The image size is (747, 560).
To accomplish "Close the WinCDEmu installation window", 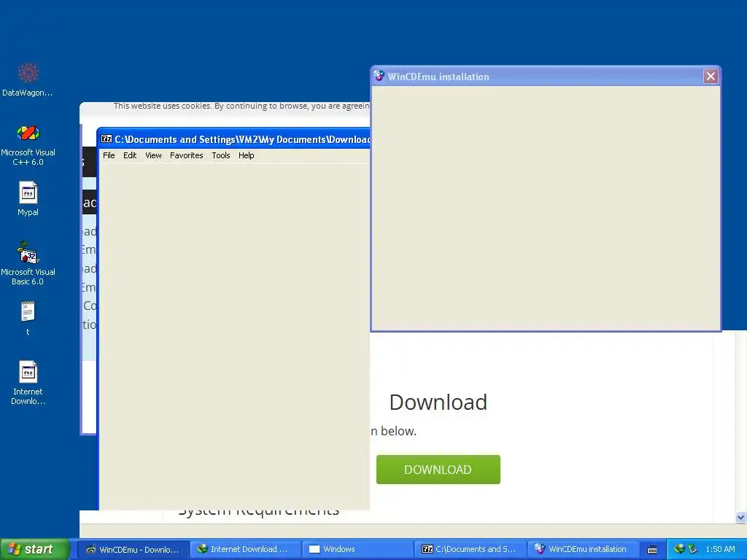I will pyautogui.click(x=711, y=76).
